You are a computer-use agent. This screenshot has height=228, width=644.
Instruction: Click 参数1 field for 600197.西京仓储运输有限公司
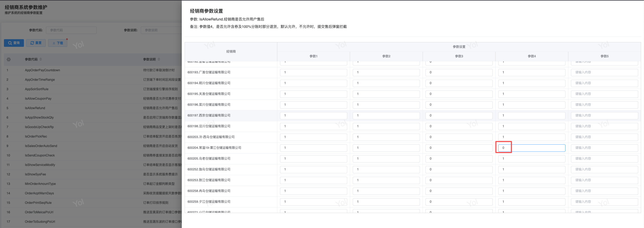pos(313,115)
